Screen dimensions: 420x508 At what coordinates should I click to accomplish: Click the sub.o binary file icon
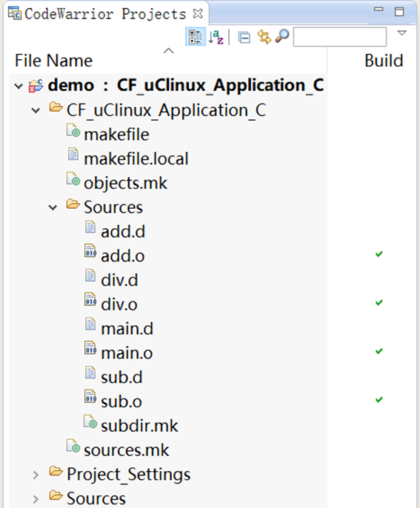pyautogui.click(x=90, y=397)
